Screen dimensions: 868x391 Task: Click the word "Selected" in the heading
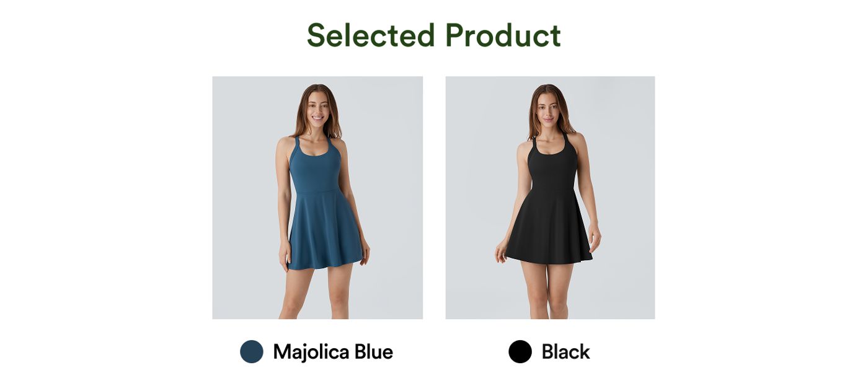pyautogui.click(x=370, y=35)
